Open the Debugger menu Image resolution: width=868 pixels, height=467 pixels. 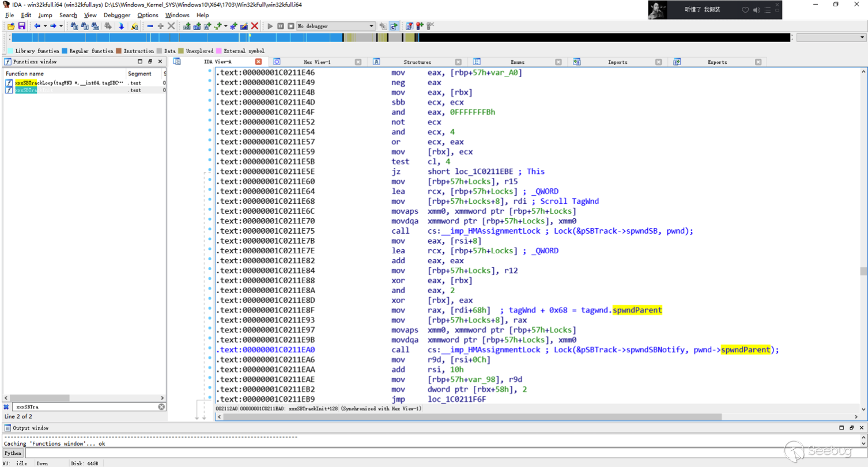coord(117,15)
